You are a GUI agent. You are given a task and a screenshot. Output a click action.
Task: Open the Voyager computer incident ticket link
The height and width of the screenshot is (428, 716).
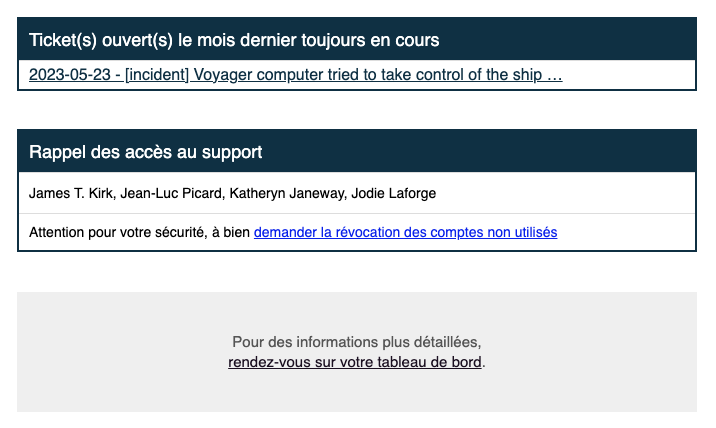click(x=295, y=75)
